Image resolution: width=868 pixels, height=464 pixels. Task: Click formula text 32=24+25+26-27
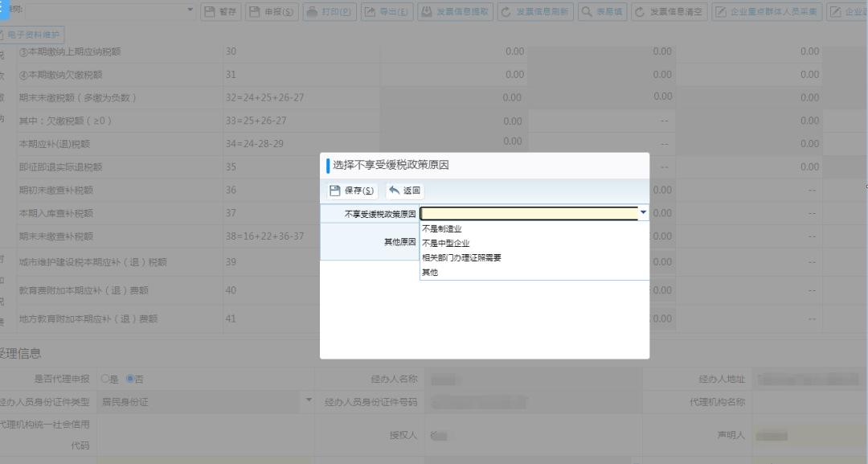tap(264, 97)
